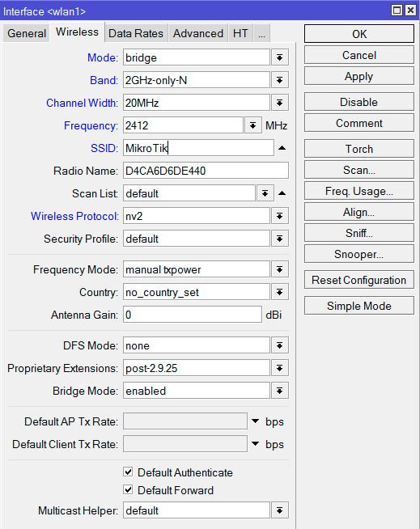The height and width of the screenshot is (529, 420).
Task: Toggle the Default Authenticate checkbox
Action: [128, 472]
